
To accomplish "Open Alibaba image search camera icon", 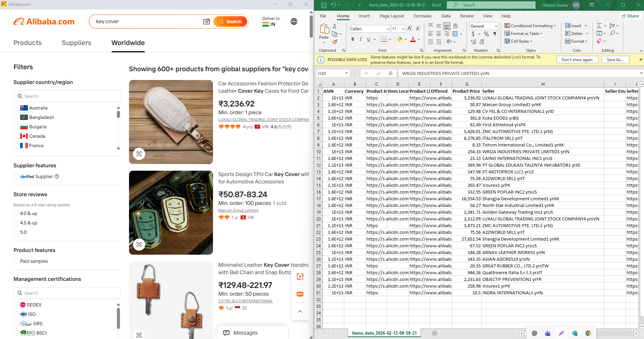I will [x=207, y=22].
